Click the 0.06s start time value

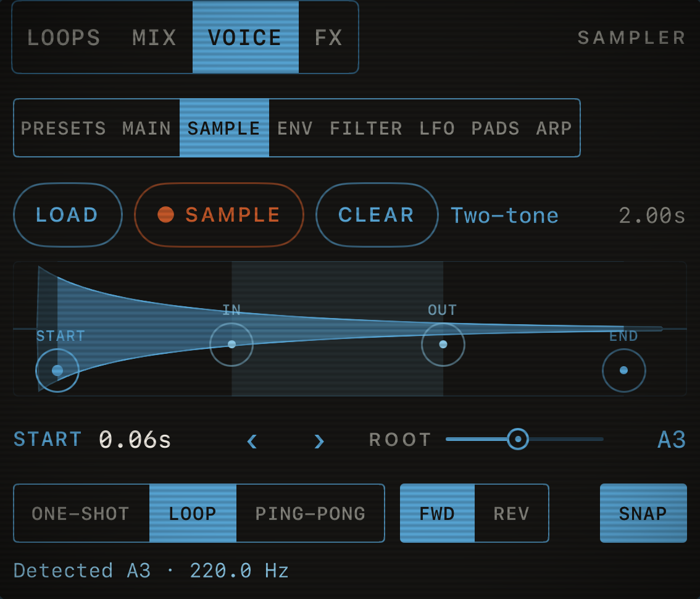click(x=135, y=440)
